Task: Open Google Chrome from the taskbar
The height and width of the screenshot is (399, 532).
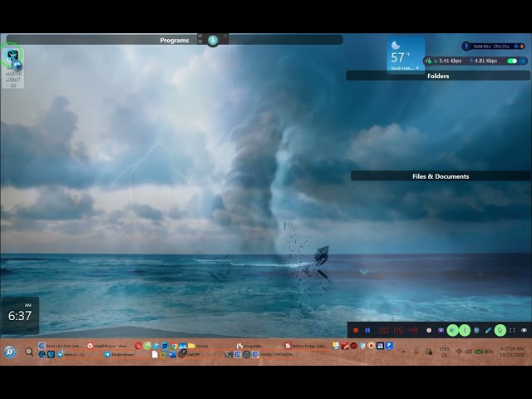Action: pos(174,346)
